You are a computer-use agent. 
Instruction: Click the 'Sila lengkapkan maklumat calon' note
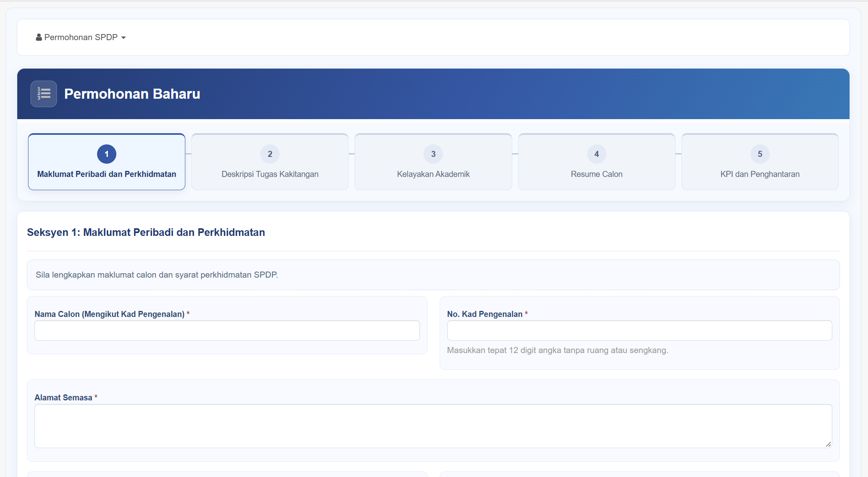pos(157,275)
